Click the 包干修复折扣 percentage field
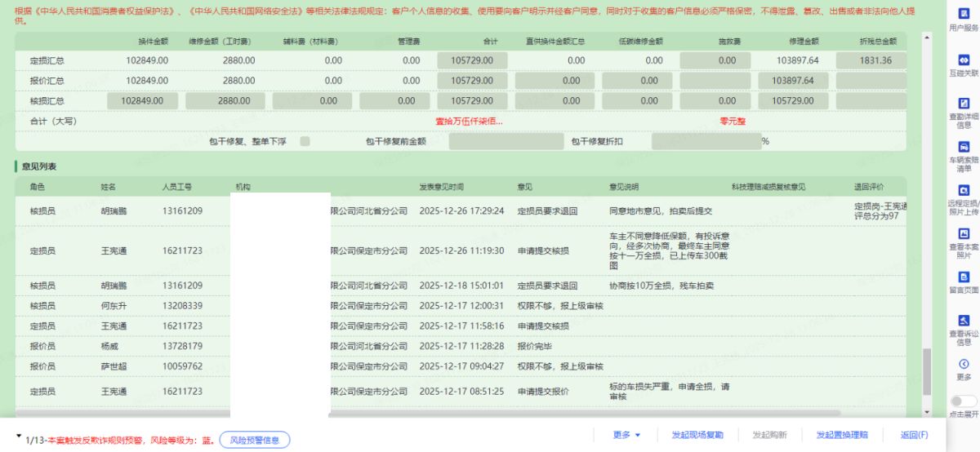The image size is (980, 452). pos(705,141)
